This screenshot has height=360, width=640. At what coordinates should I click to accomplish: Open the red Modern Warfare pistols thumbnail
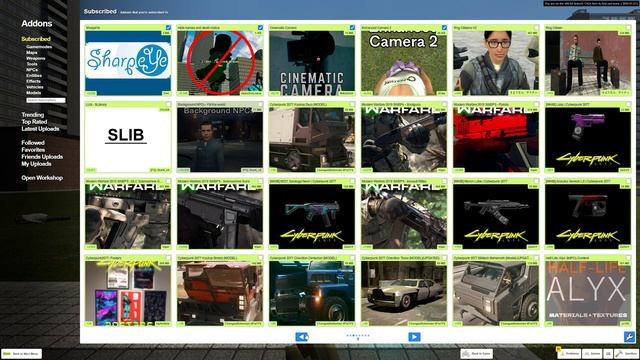(496, 140)
